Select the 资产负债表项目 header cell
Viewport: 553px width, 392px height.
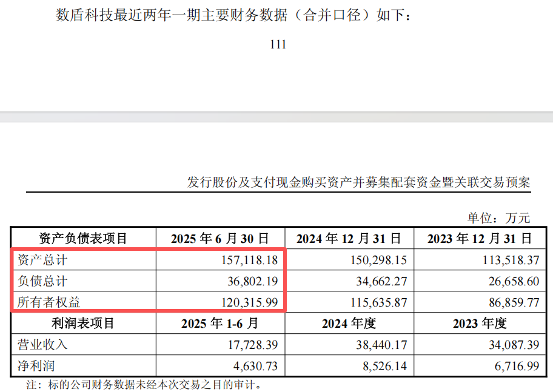[x=83, y=239]
